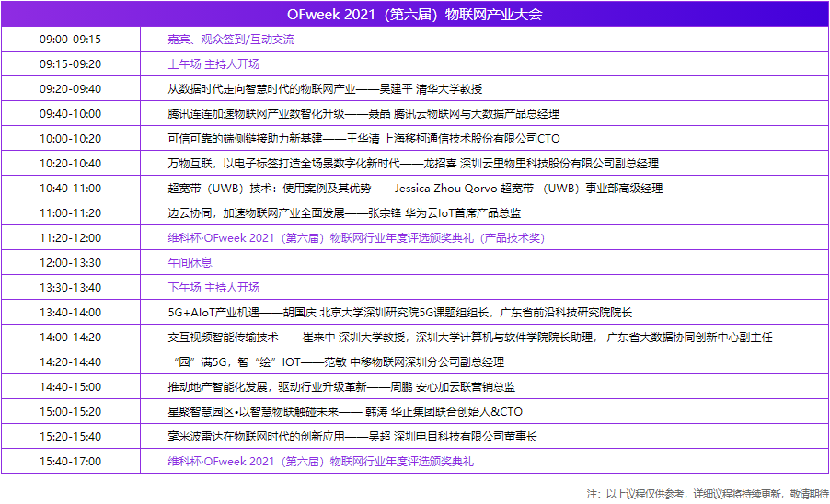Click the header title OFweek 2021（第六届）物联网产业大会
The width and height of the screenshot is (830, 504).
click(414, 15)
